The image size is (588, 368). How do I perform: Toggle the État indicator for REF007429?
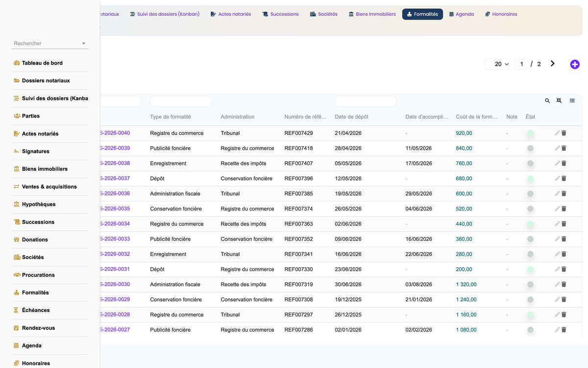coord(530,133)
